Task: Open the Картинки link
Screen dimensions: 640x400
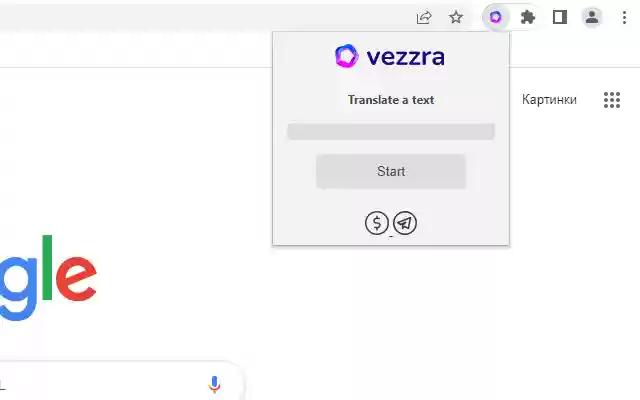Action: coord(549,100)
